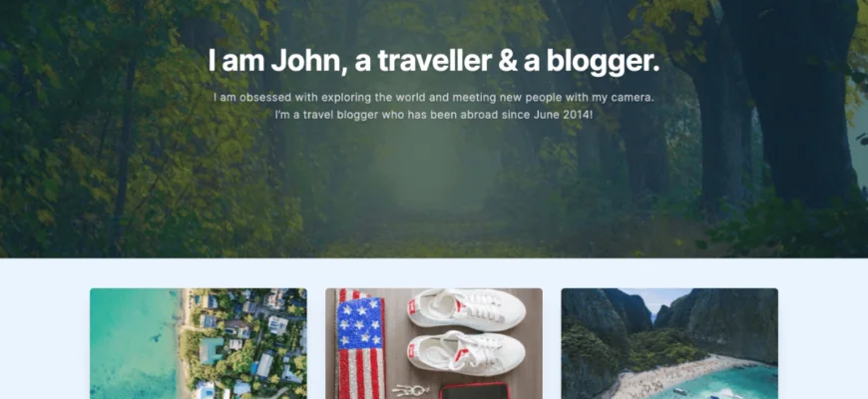This screenshot has width=868, height=399.
Task: Click the sequined American flag in the card
Action: pyautogui.click(x=360, y=346)
